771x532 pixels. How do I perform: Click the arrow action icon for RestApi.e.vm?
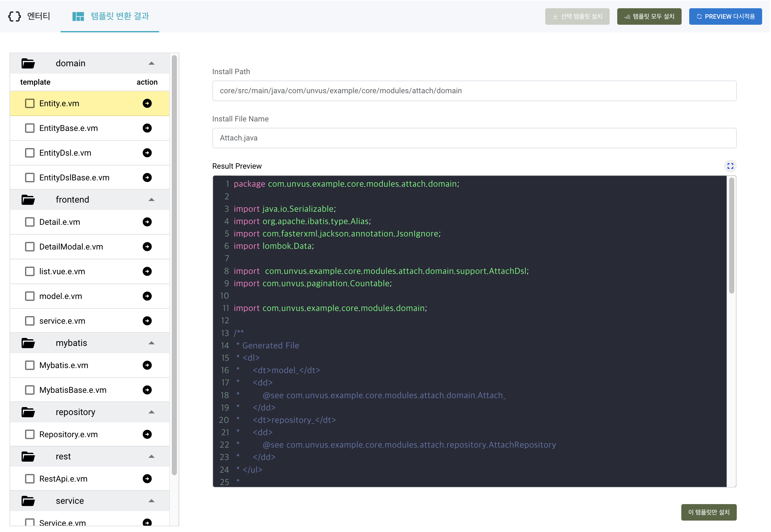tap(147, 479)
